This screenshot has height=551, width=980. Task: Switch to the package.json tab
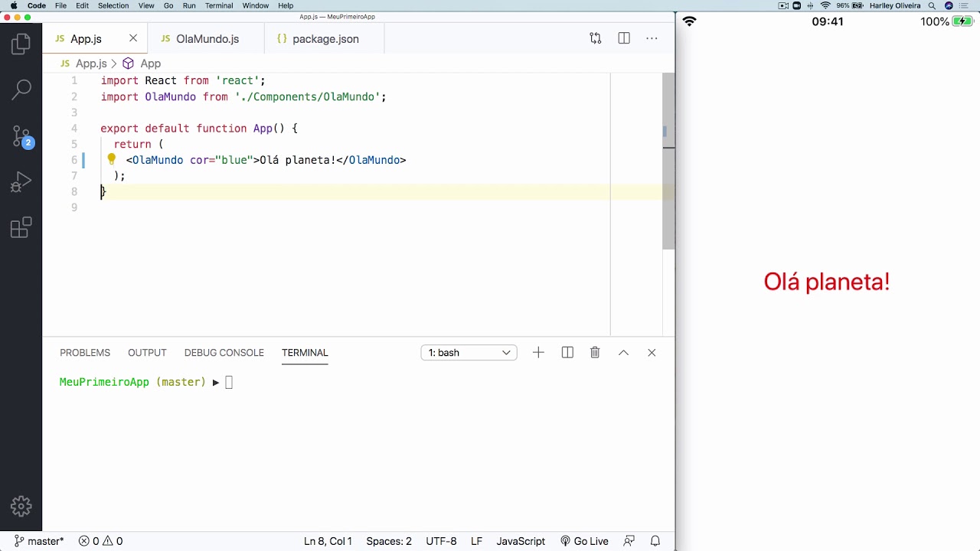click(325, 39)
